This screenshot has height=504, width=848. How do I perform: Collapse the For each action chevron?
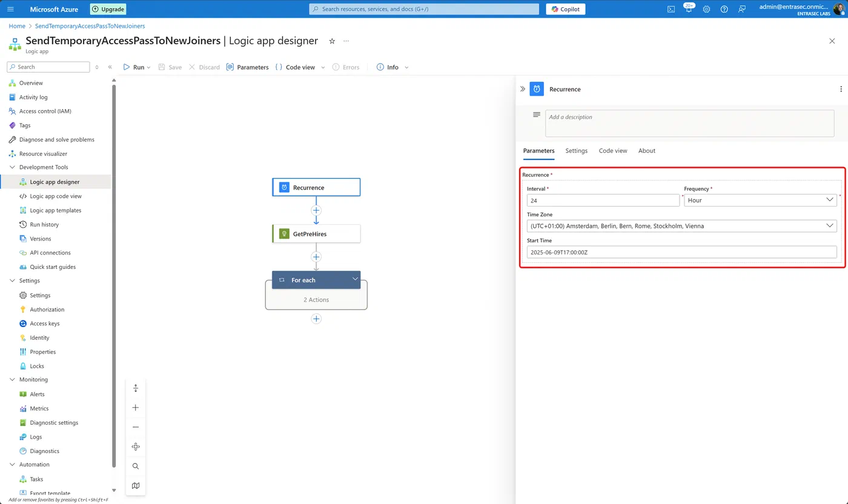click(355, 279)
